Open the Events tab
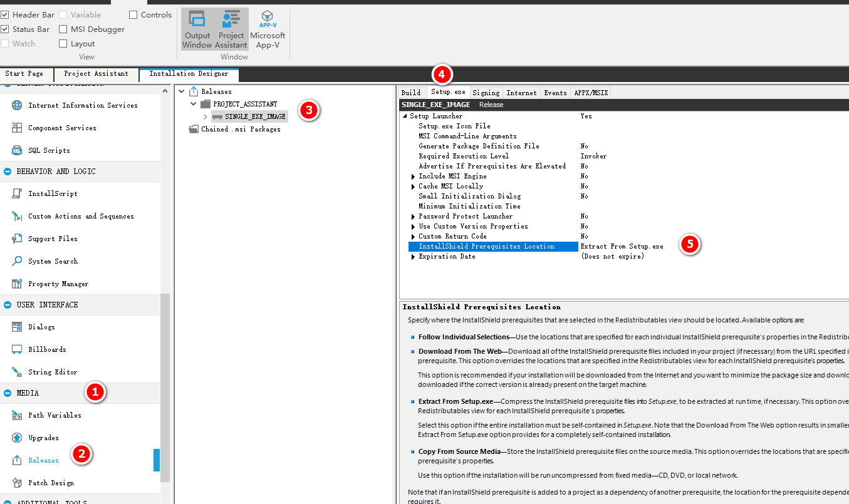Screen dimensions: 849x504 point(555,92)
